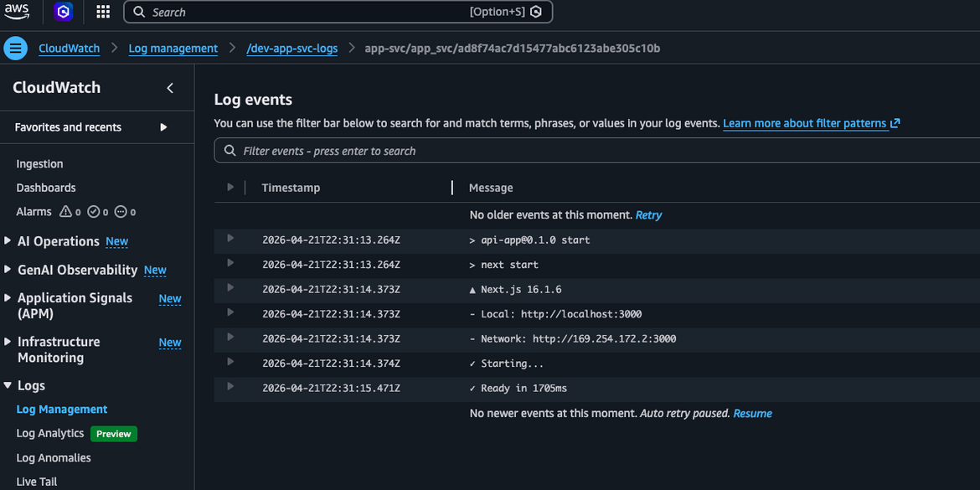The width and height of the screenshot is (980, 490).
Task: Click the log stream name in breadcrumb
Action: pyautogui.click(x=513, y=48)
